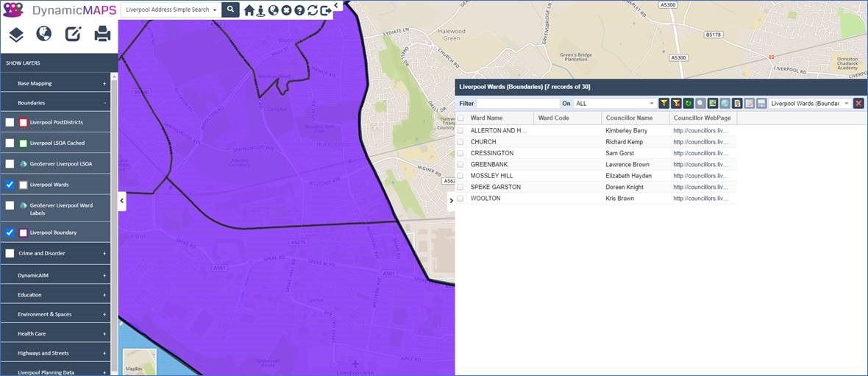Click the purple Liverpool Boundary color swatch

click(x=24, y=233)
